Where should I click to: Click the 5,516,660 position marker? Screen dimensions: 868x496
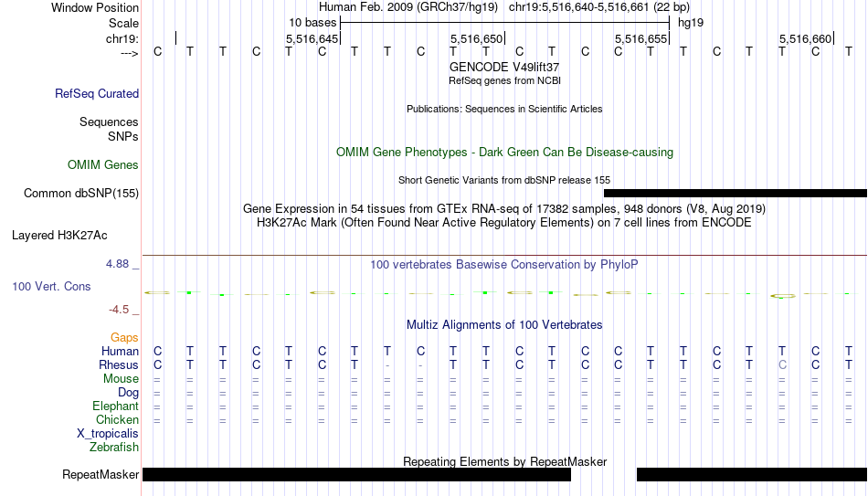pyautogui.click(x=806, y=38)
